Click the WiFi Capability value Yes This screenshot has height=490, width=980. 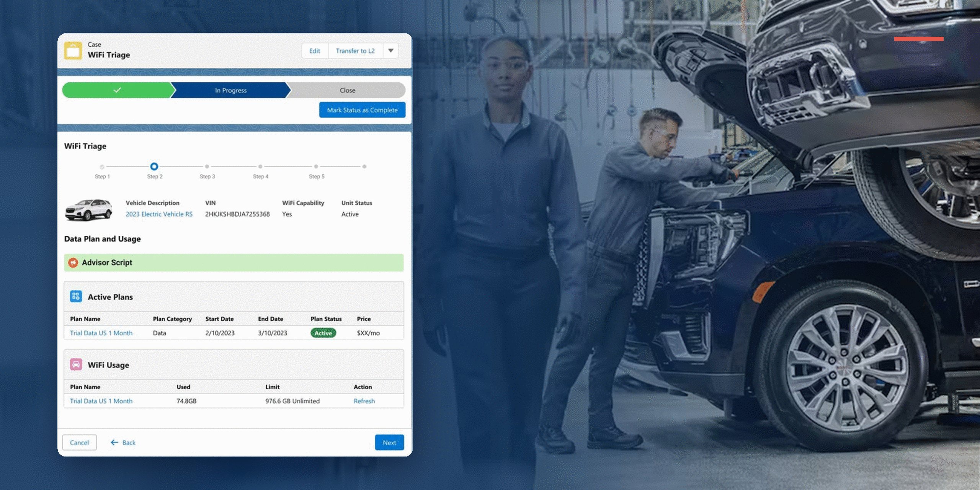(x=287, y=214)
